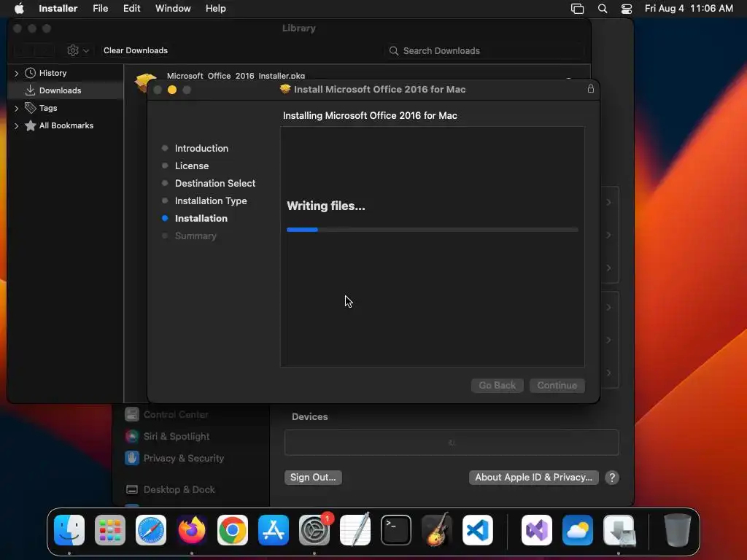The height and width of the screenshot is (560, 747).
Task: Click the Devices heading in Settings
Action: pos(309,416)
